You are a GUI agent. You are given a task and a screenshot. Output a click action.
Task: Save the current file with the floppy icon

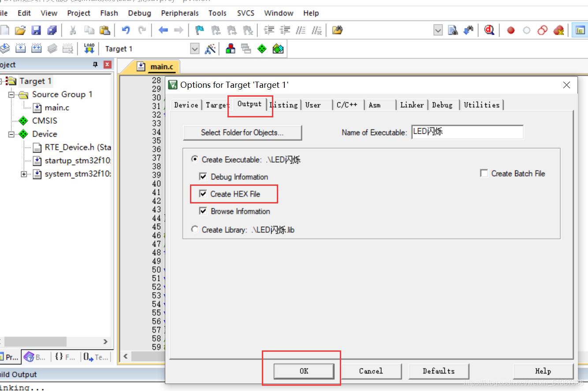pos(36,30)
